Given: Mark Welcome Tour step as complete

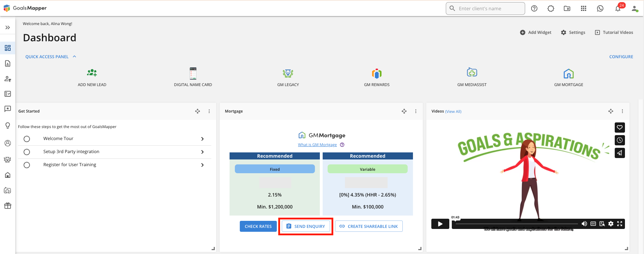Looking at the screenshot, I should [27, 139].
